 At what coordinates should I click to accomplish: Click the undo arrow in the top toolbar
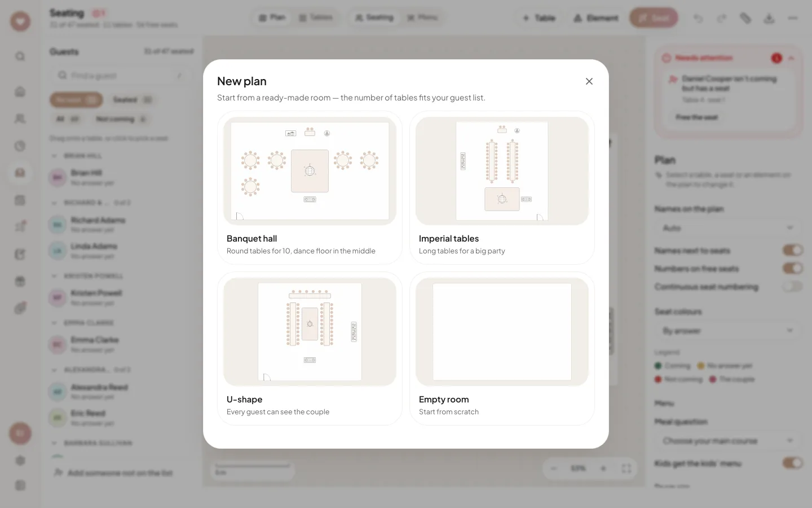[698, 18]
